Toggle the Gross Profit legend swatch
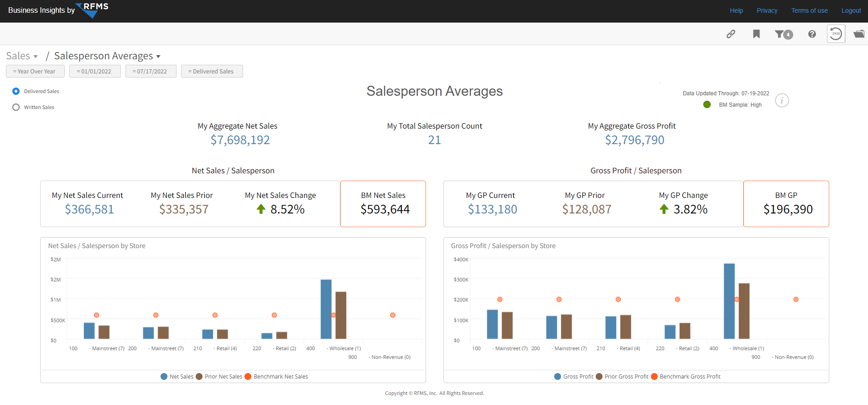This screenshot has width=868, height=405. coord(557,377)
